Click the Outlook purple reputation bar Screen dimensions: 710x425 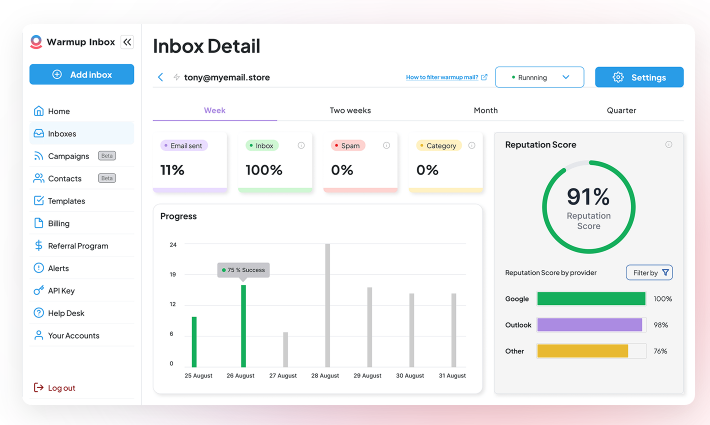[590, 325]
